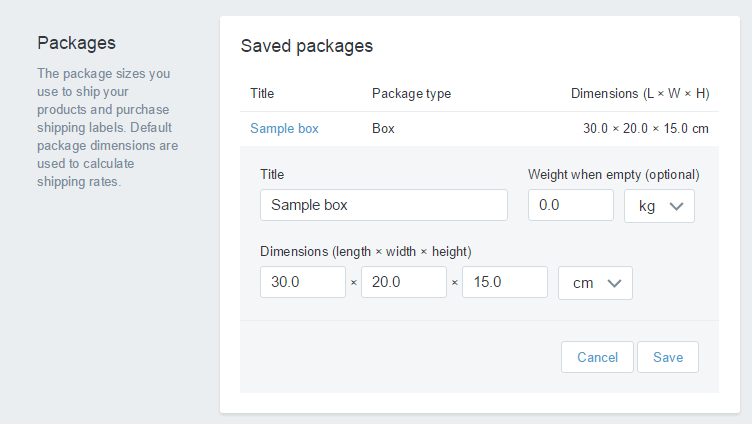Open the kg weight unit dropdown

(659, 205)
